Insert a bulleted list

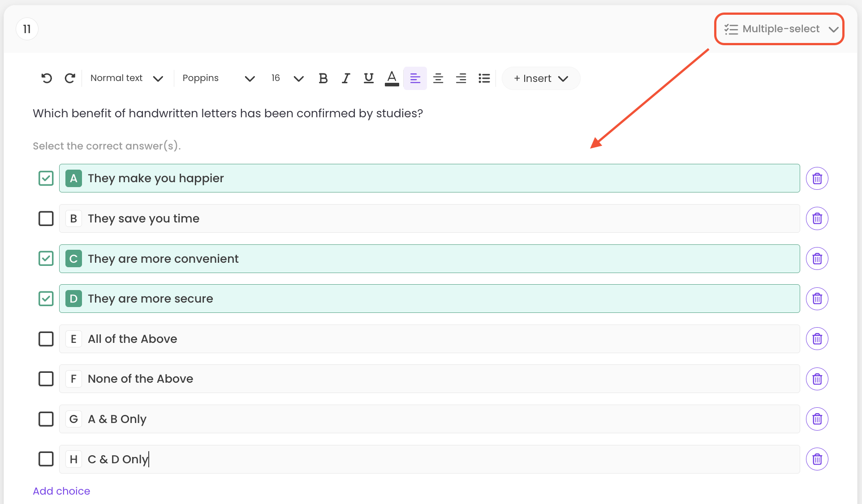coord(484,78)
